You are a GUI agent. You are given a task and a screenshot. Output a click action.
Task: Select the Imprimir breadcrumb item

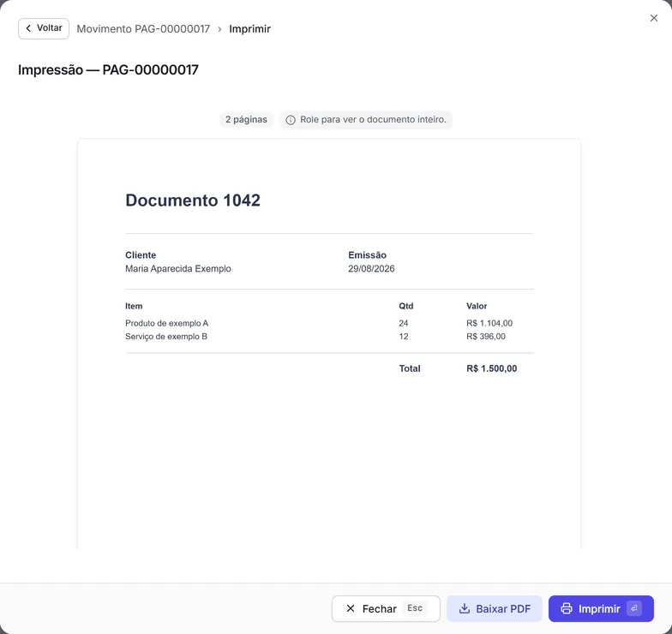click(x=250, y=29)
